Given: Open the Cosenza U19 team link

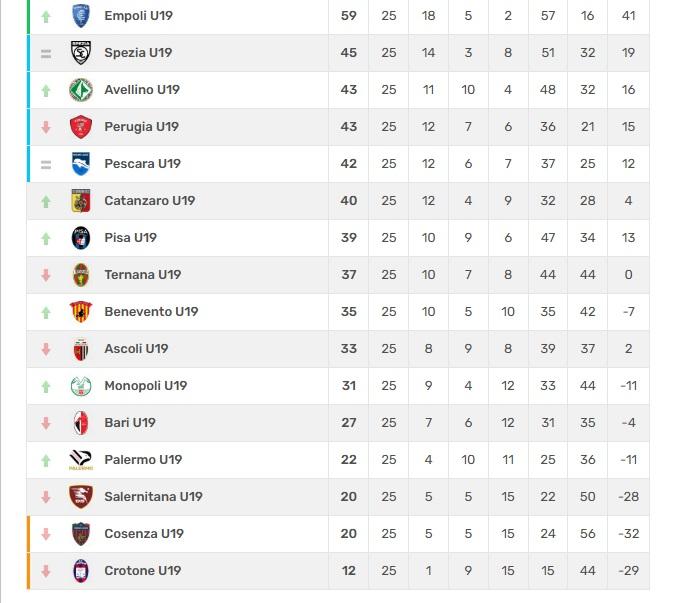Looking at the screenshot, I should (143, 534).
